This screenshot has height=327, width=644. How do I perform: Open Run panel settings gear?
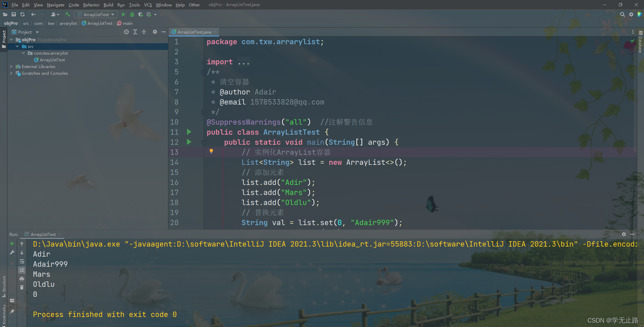(x=624, y=234)
